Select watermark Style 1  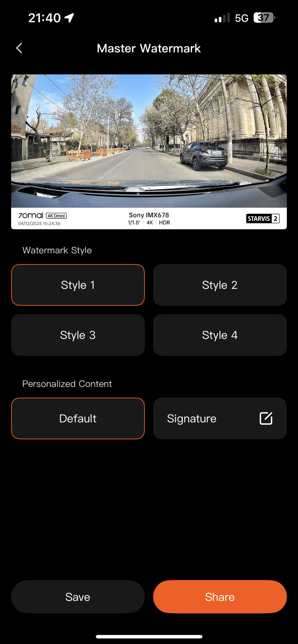(x=78, y=285)
